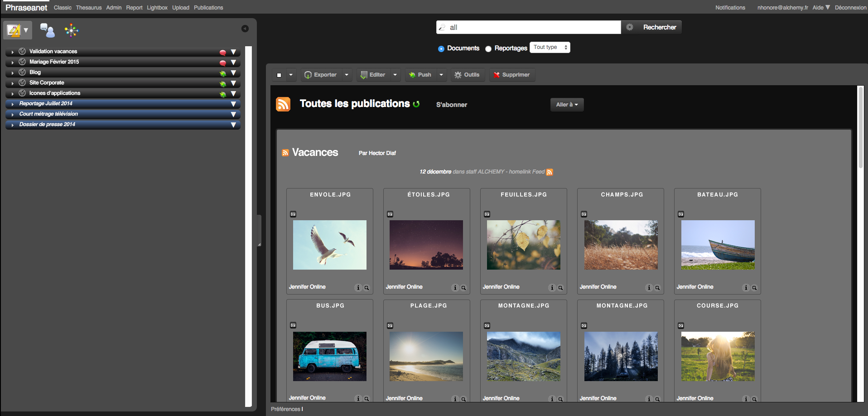The height and width of the screenshot is (416, 868).
Task: Click the red bubble icon on Mariage Février 2015
Action: click(x=223, y=63)
